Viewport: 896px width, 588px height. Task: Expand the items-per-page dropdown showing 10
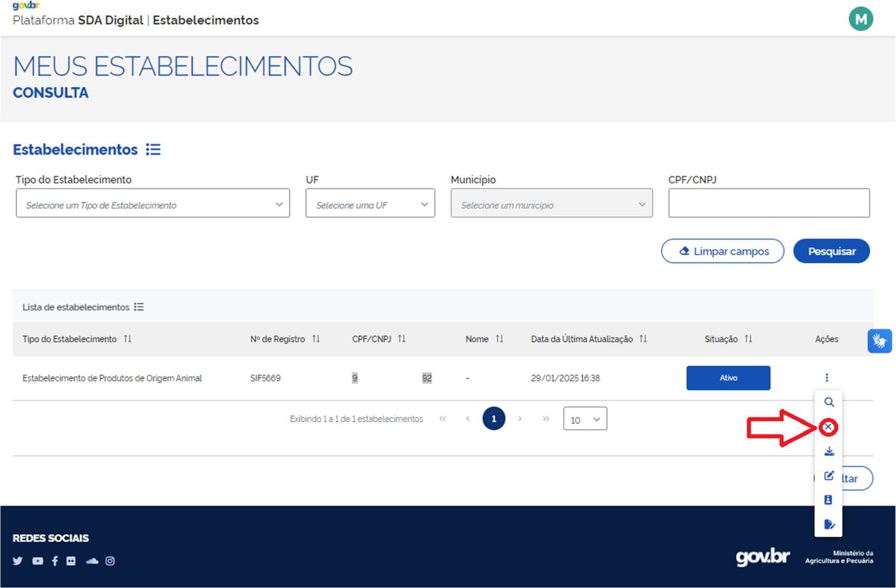pyautogui.click(x=585, y=419)
